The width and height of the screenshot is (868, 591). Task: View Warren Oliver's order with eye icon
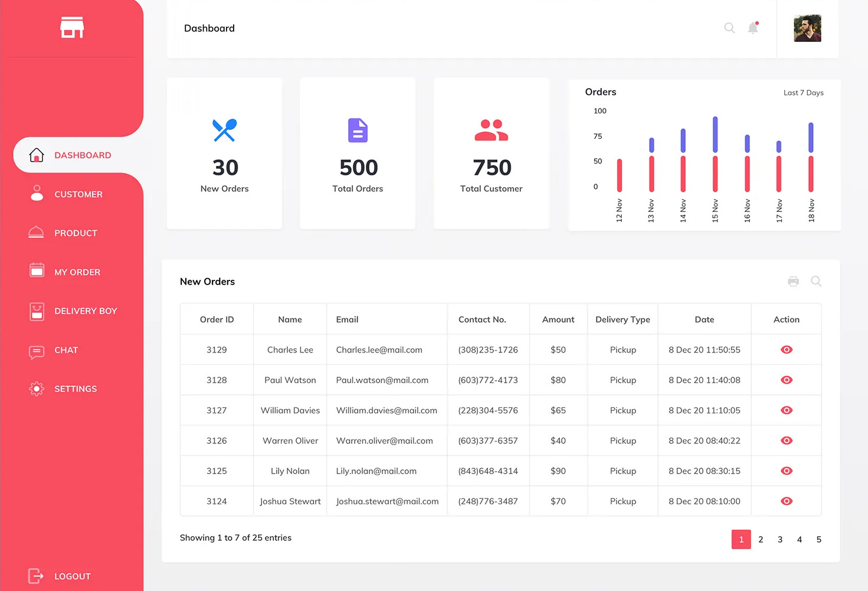(x=787, y=440)
